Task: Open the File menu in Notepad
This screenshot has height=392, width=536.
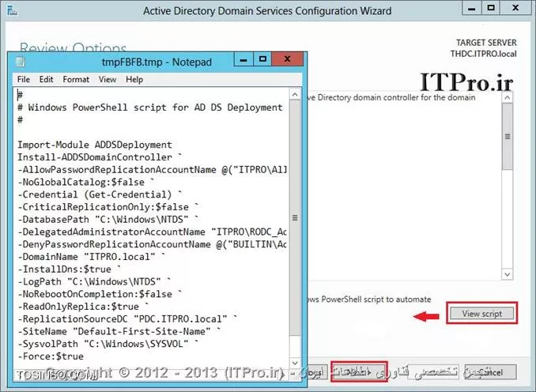Action: tap(24, 80)
